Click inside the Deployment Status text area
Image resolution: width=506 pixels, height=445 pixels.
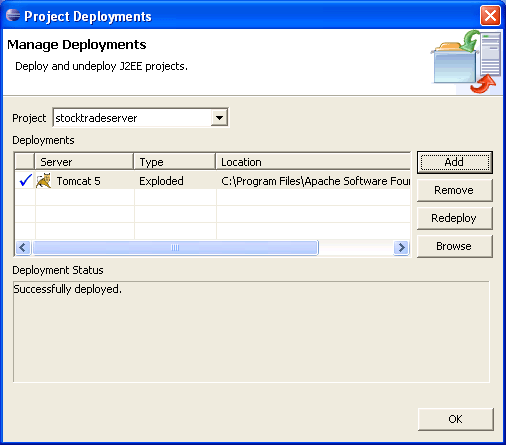click(x=251, y=332)
